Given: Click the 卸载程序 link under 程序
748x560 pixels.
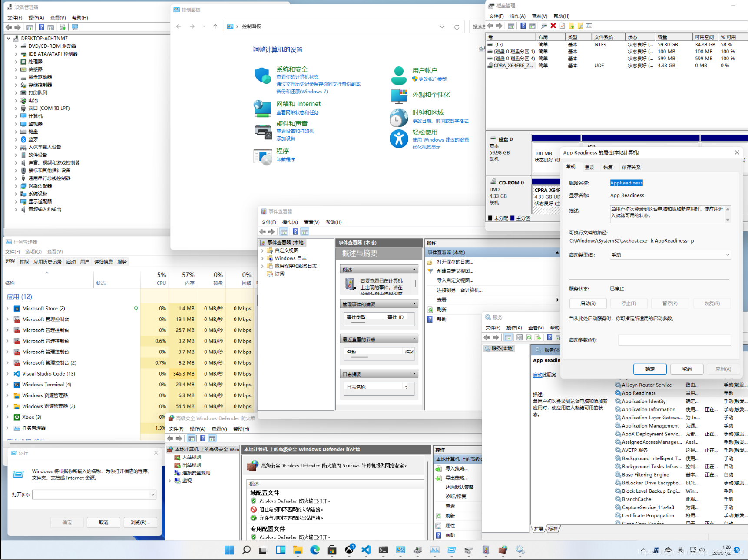Looking at the screenshot, I should coord(286,159).
